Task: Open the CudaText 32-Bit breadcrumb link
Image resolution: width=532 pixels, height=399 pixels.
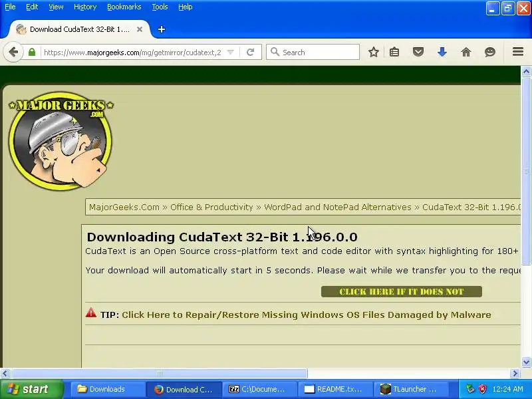Action: pyautogui.click(x=471, y=207)
